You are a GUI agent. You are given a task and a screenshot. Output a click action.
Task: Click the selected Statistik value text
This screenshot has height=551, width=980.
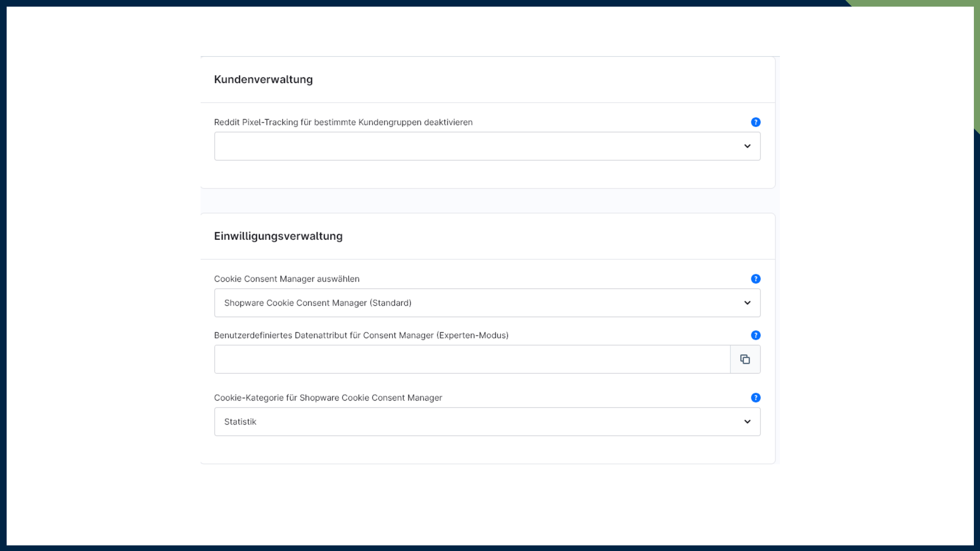pyautogui.click(x=240, y=422)
